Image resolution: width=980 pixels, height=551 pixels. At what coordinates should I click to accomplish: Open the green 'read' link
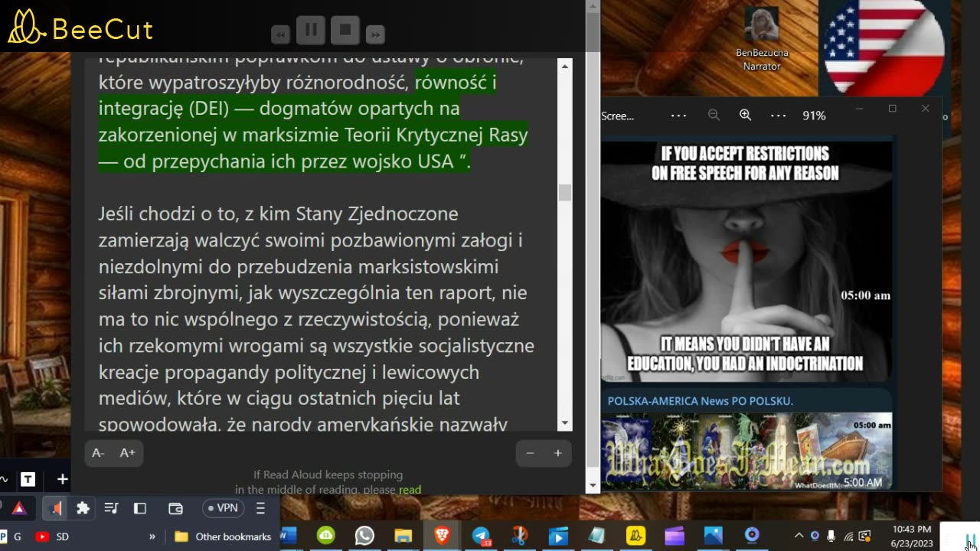pyautogui.click(x=410, y=490)
